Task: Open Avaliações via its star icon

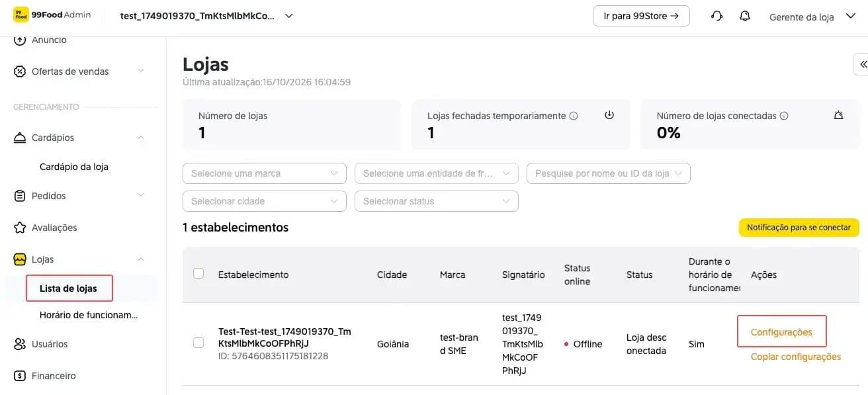Action: pyautogui.click(x=20, y=228)
